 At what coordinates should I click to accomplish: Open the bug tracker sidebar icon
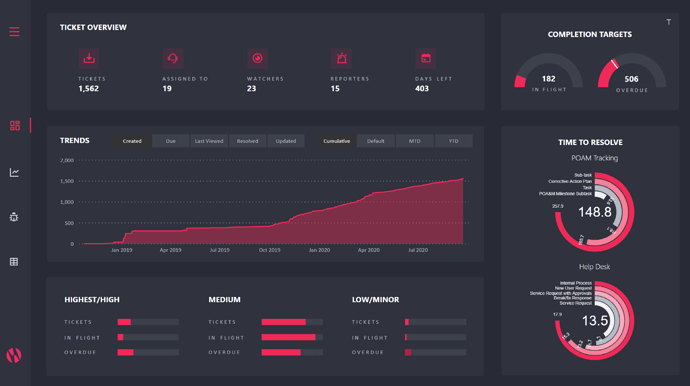14,217
